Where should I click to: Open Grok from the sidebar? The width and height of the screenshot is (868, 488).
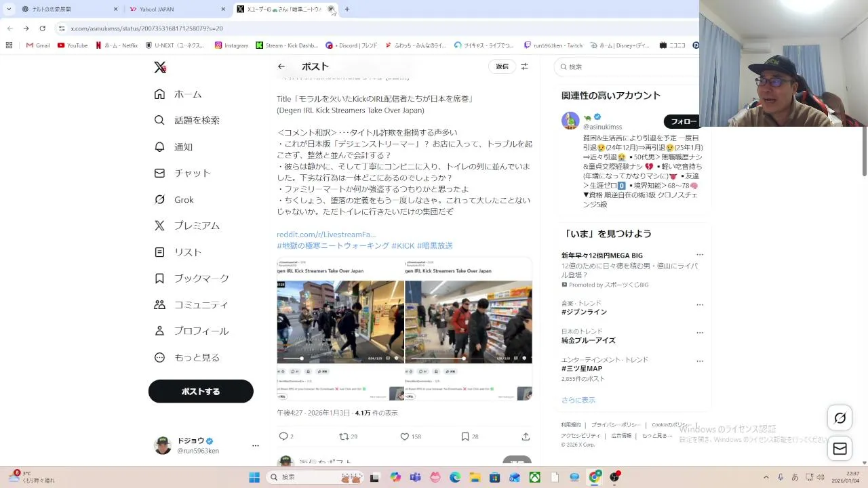point(174,199)
